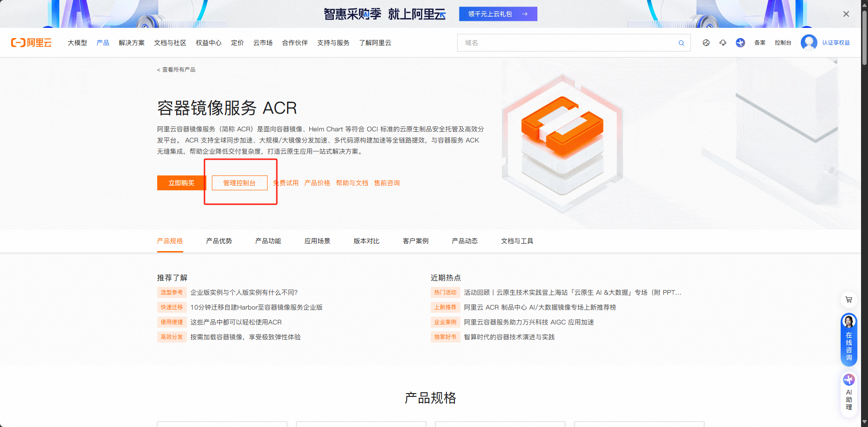Click the search magnifier in the domain search box
The width and height of the screenshot is (868, 427).
[681, 42]
